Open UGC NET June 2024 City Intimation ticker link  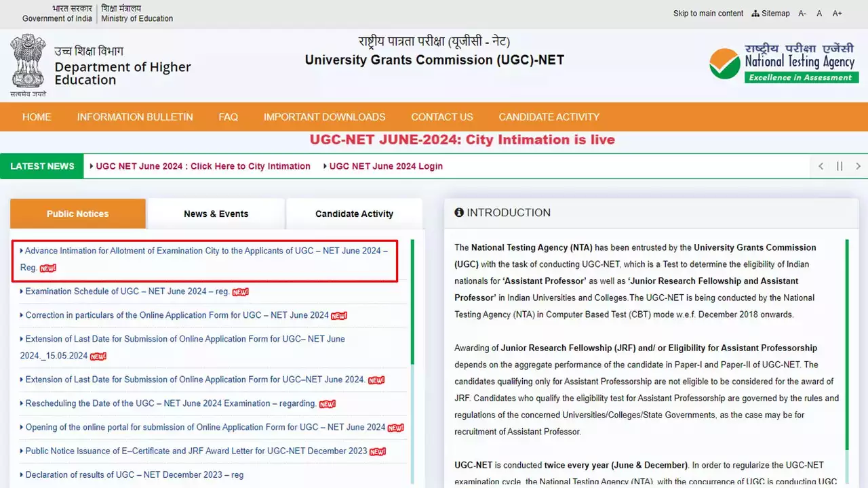coord(203,166)
